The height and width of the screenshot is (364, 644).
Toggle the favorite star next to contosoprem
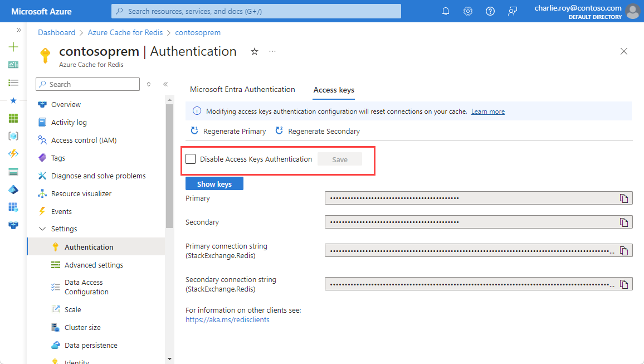pyautogui.click(x=254, y=51)
